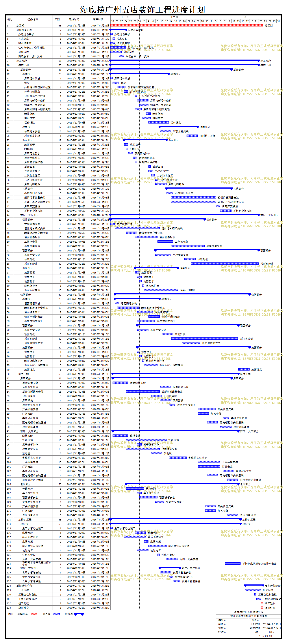Click the red 关键任务 legend swatch
Viewport: 287px width, 644px height.
pos(34,614)
